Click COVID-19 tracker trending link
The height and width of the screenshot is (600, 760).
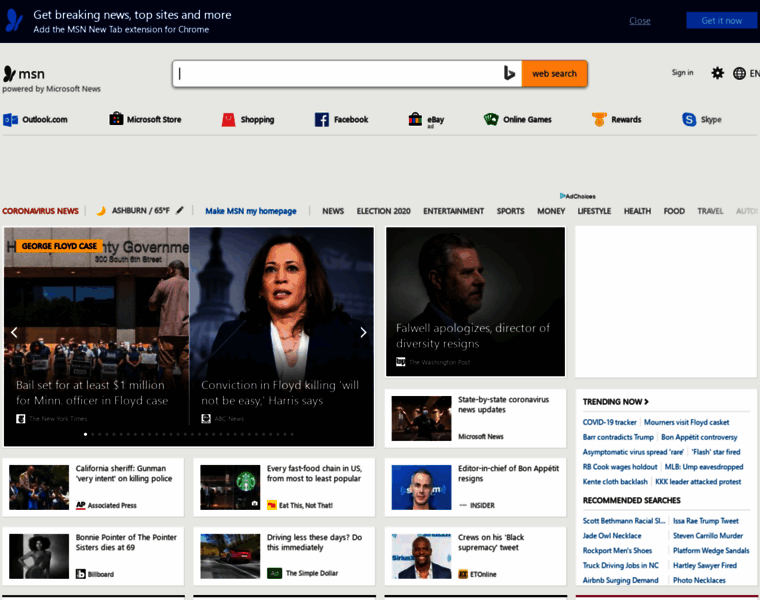coord(609,422)
